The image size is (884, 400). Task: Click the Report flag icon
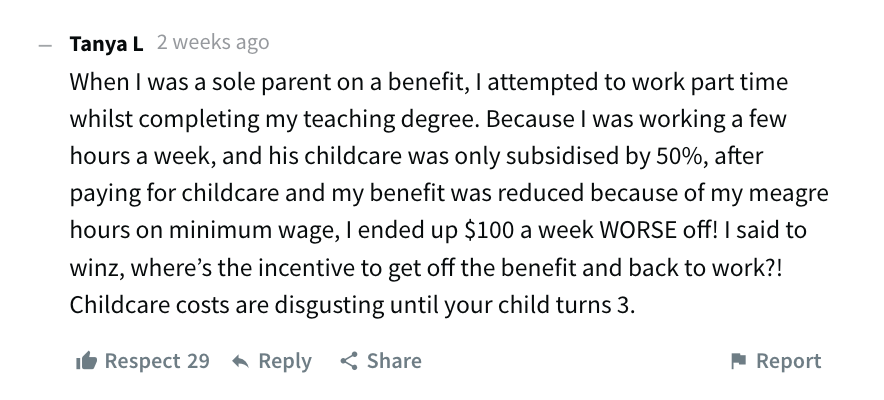(739, 361)
